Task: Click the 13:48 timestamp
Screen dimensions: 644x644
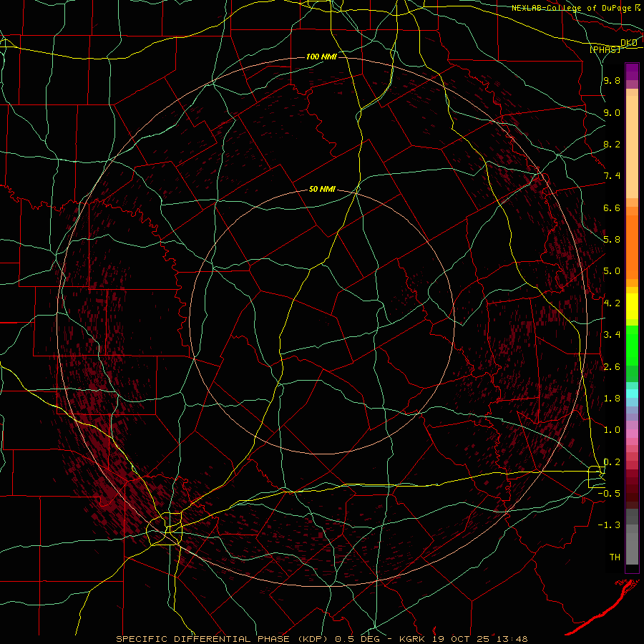Action: pos(511,639)
